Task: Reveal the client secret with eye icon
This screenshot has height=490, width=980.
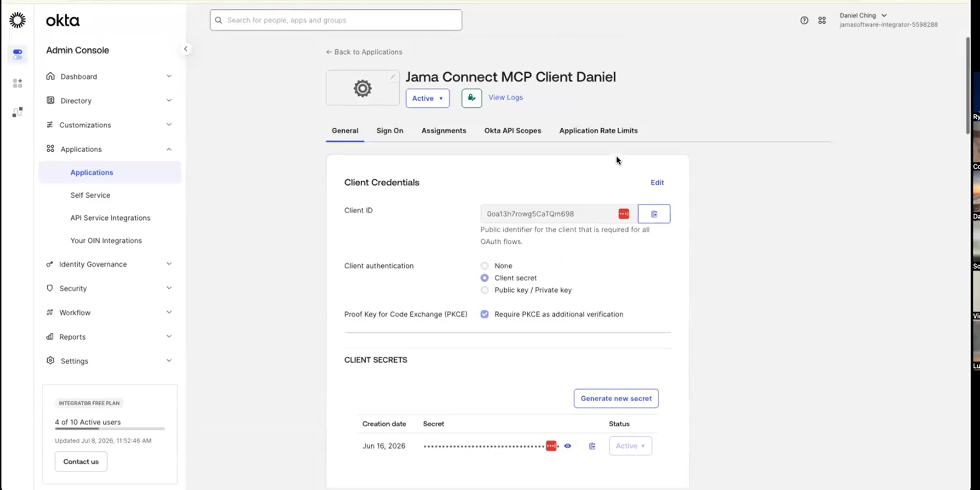Action: pos(567,446)
